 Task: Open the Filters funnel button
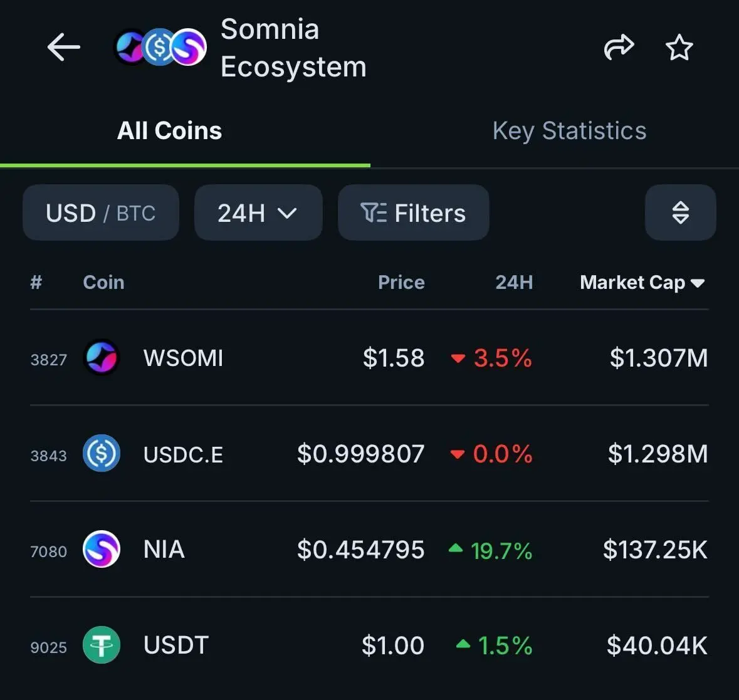point(413,213)
